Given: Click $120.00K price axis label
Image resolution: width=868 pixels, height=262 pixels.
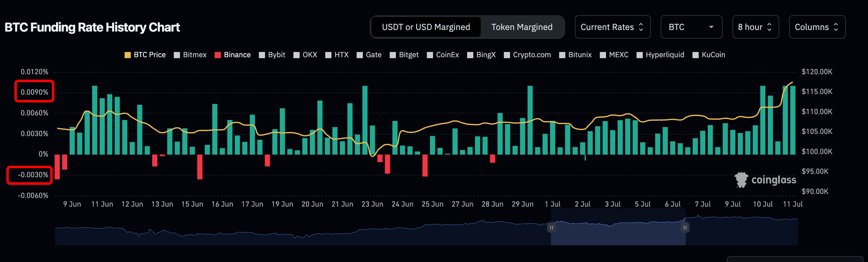Looking at the screenshot, I should [817, 72].
